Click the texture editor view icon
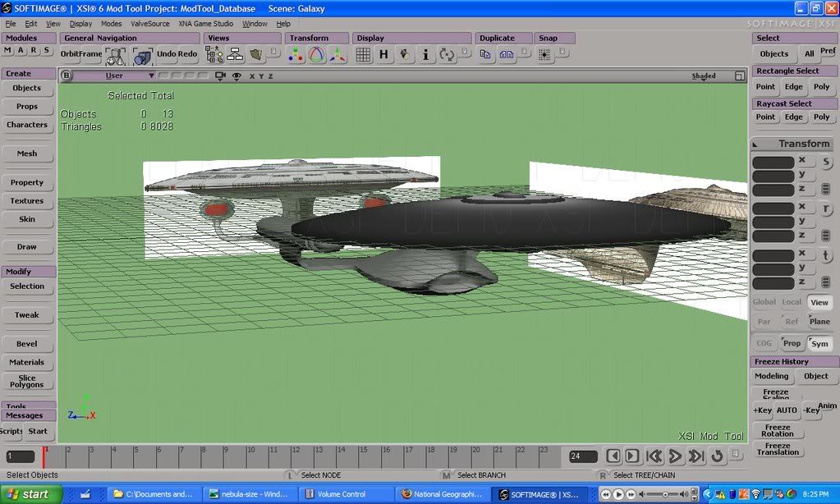The image size is (840, 504). [x=256, y=55]
